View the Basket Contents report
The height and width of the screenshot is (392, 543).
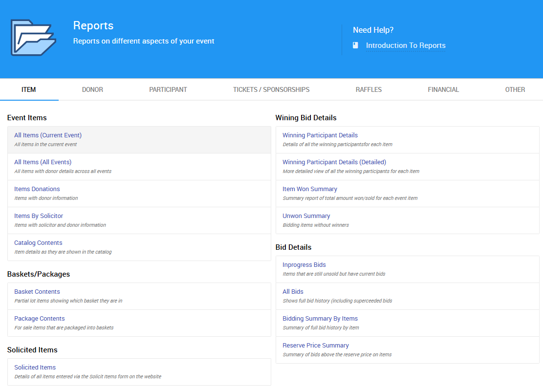[x=37, y=292]
